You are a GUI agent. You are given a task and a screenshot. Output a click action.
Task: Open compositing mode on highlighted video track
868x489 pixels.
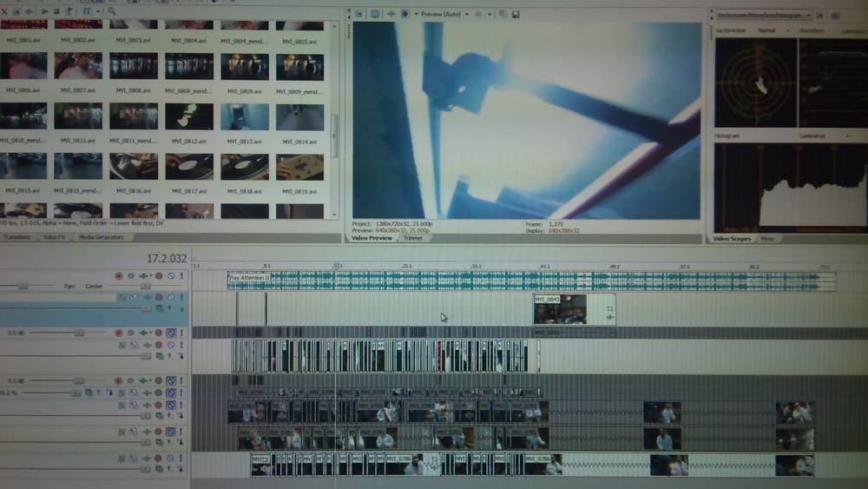[160, 308]
